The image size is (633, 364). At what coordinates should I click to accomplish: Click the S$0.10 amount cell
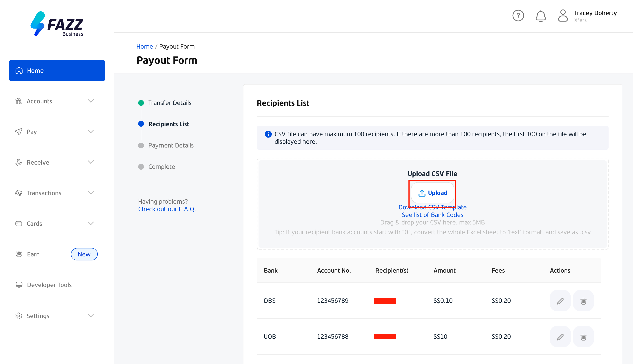pyautogui.click(x=443, y=301)
